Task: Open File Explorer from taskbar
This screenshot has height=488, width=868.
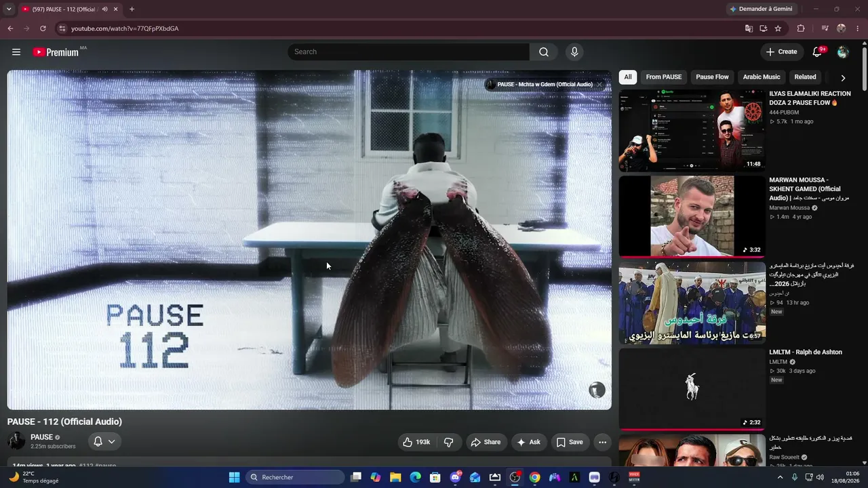Action: pos(395,477)
